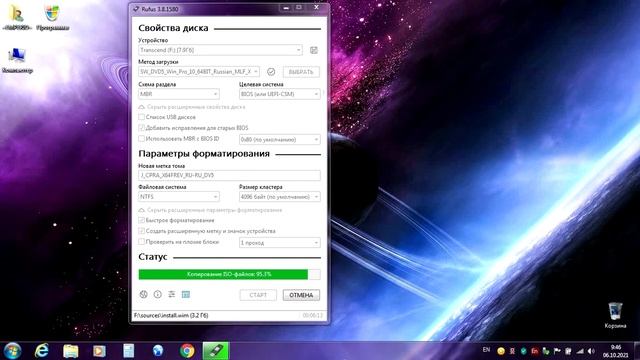Open Rufus settings sliders icon
This screenshot has width=640, height=360.
(171, 294)
